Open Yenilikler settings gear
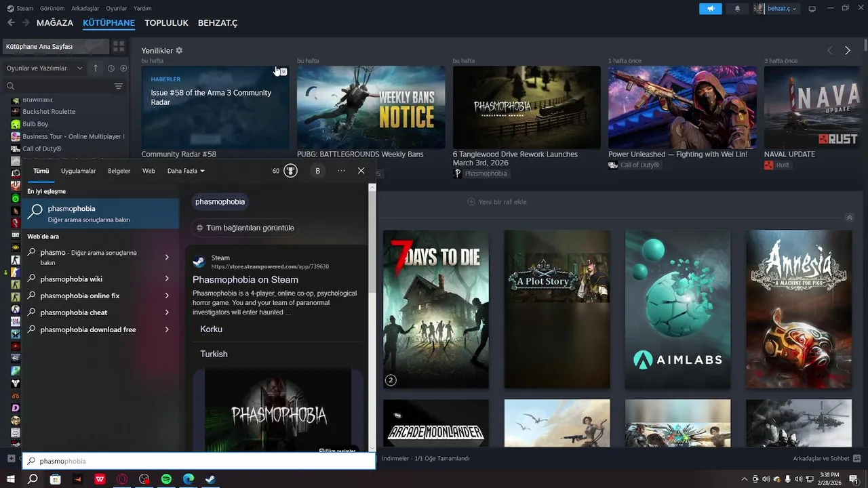 click(179, 51)
